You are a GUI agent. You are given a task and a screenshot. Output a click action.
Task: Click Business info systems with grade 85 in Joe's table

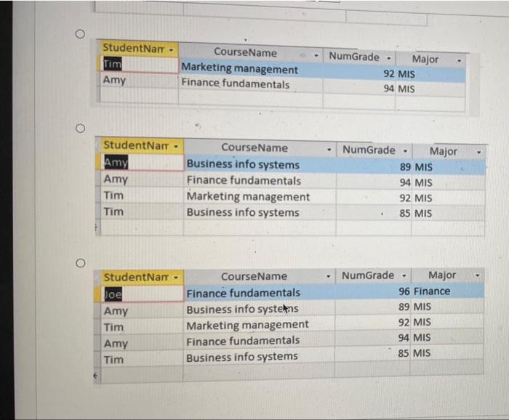259,357
